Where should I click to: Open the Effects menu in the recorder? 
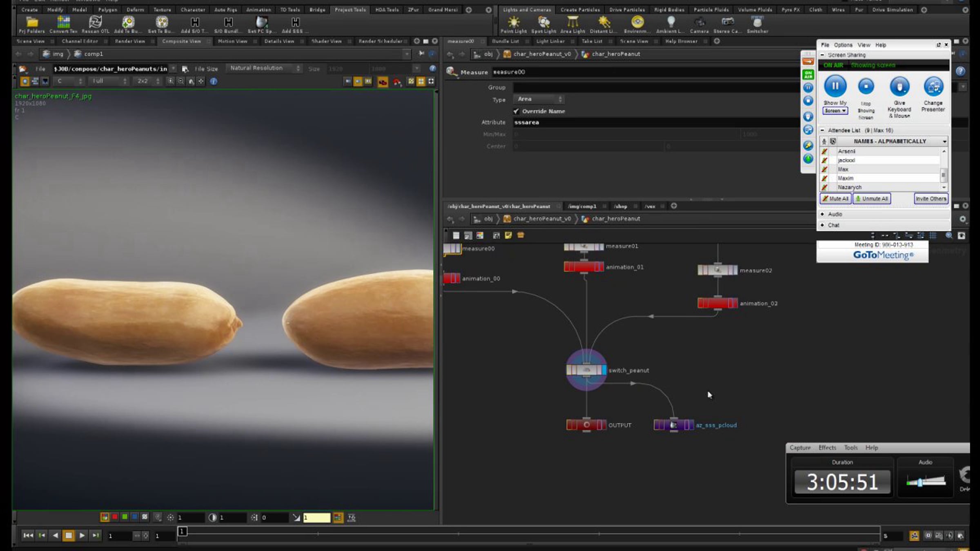827,448
